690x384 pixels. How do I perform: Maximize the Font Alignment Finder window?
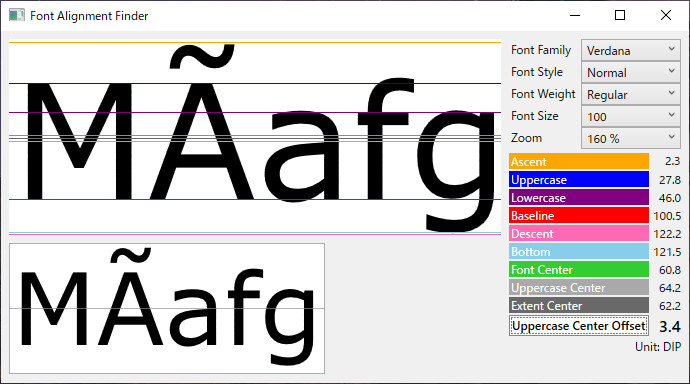(620, 15)
